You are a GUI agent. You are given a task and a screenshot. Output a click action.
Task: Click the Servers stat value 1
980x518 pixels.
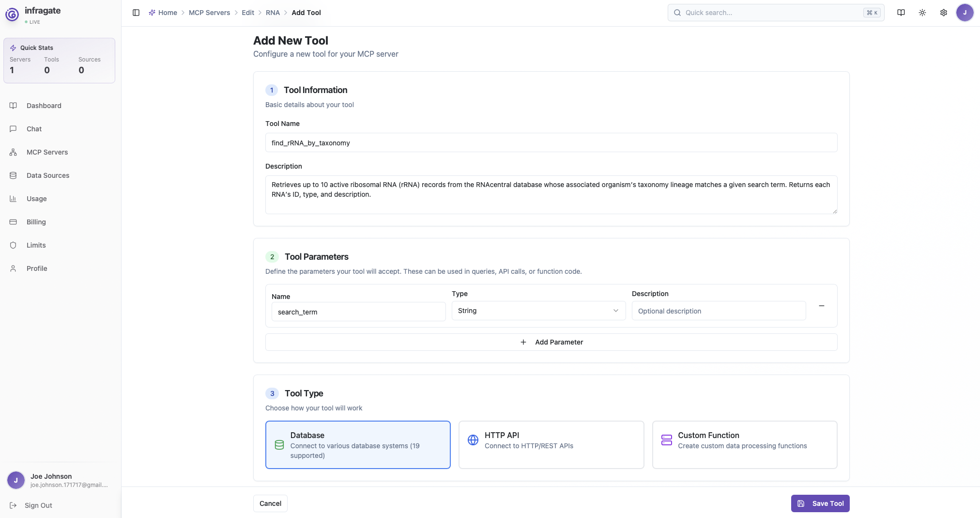tap(12, 70)
